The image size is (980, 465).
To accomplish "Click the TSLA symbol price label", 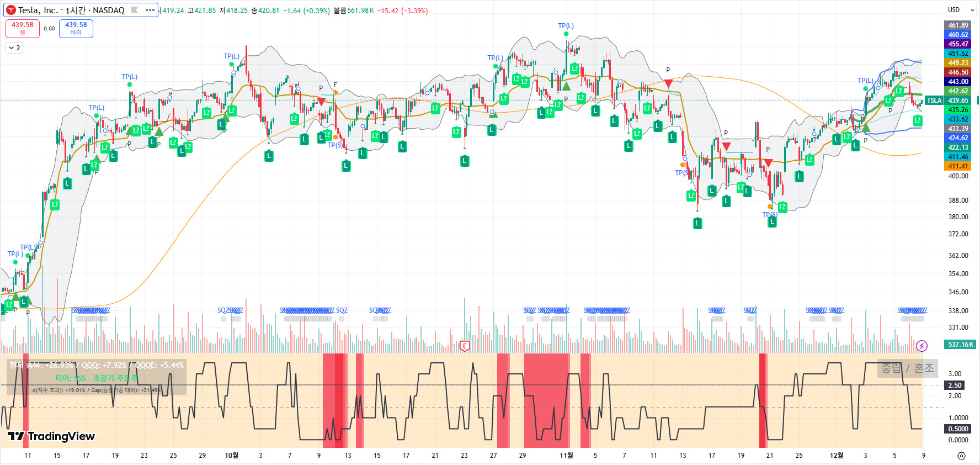I will 934,101.
